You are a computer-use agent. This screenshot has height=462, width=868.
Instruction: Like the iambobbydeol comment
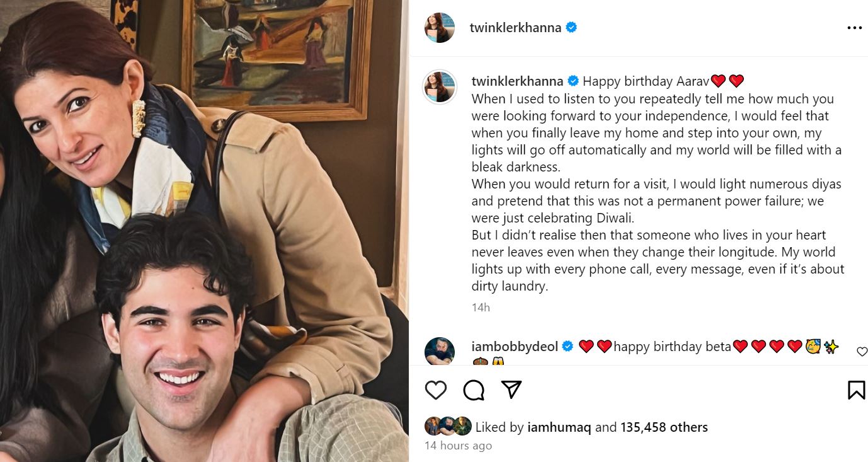(862, 352)
